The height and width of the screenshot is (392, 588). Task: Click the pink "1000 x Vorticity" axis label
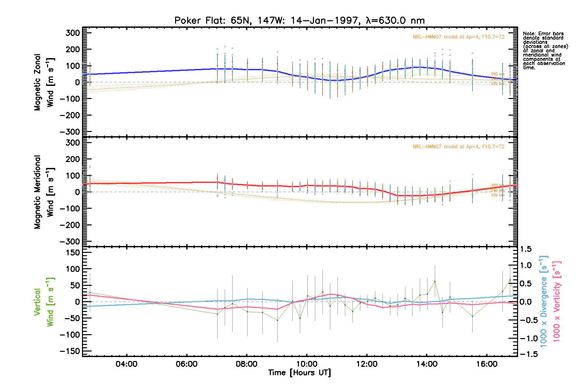(x=557, y=301)
